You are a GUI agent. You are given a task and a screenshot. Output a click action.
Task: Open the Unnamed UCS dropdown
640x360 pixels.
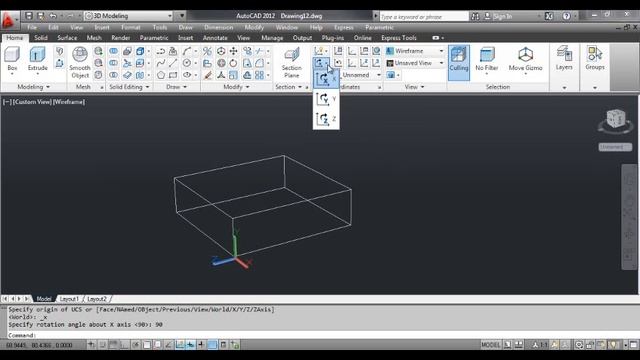361,75
